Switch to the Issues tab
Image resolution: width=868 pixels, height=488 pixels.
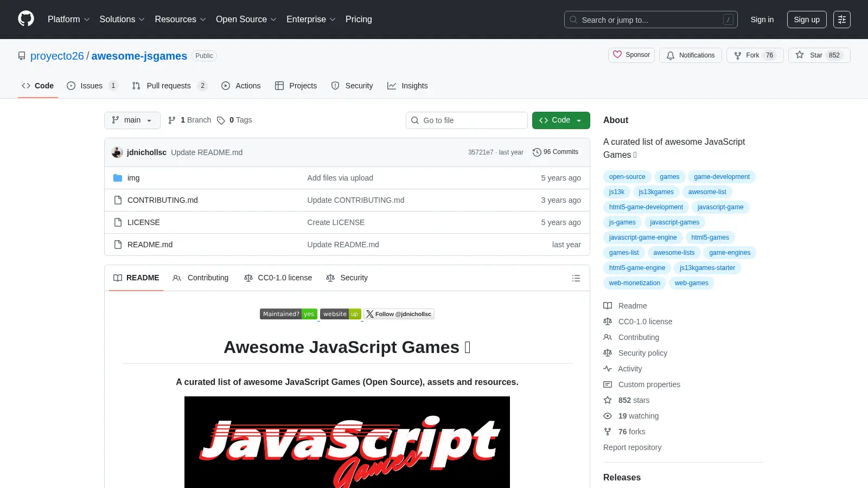tap(92, 86)
